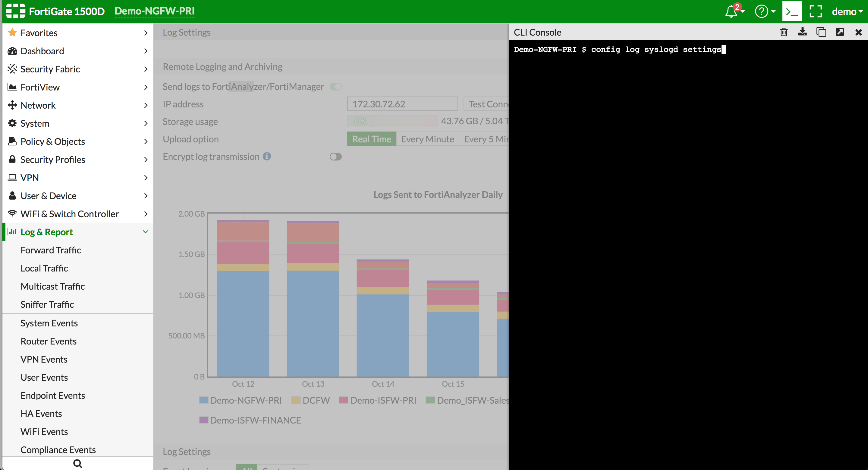Open VPN Events log page
Viewport: 868px width, 470px height.
coord(44,359)
